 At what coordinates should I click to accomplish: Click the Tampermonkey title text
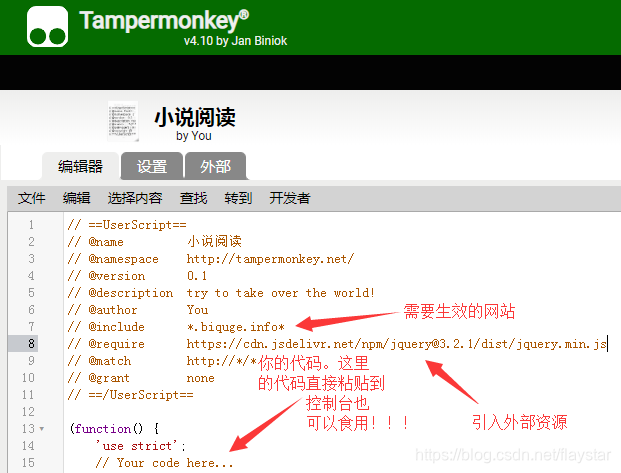pyautogui.click(x=164, y=20)
